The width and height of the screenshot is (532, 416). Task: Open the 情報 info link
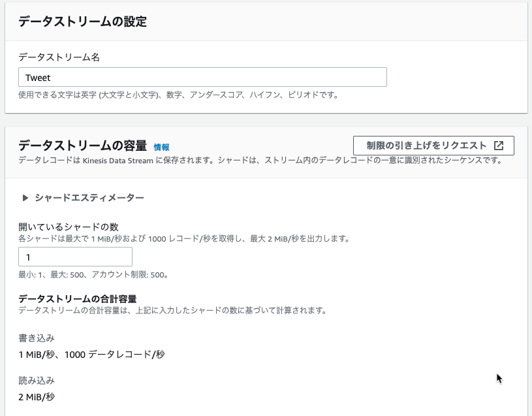[161, 147]
